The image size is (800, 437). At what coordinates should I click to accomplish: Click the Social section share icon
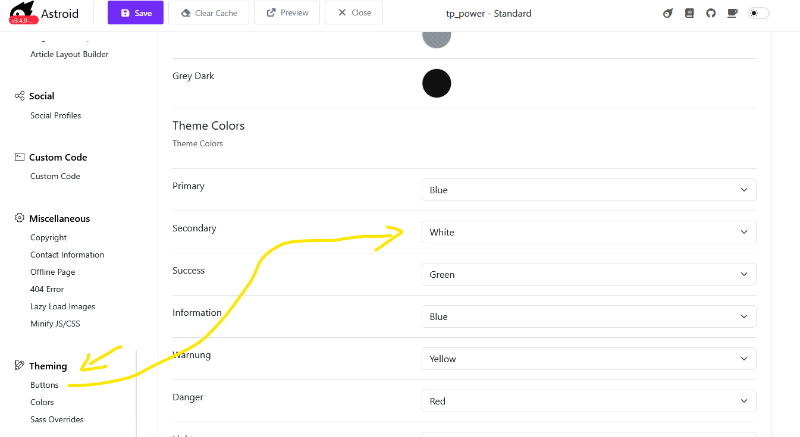(20, 96)
